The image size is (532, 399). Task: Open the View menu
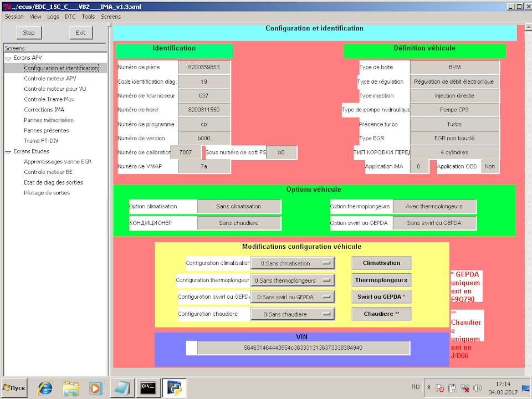(35, 17)
